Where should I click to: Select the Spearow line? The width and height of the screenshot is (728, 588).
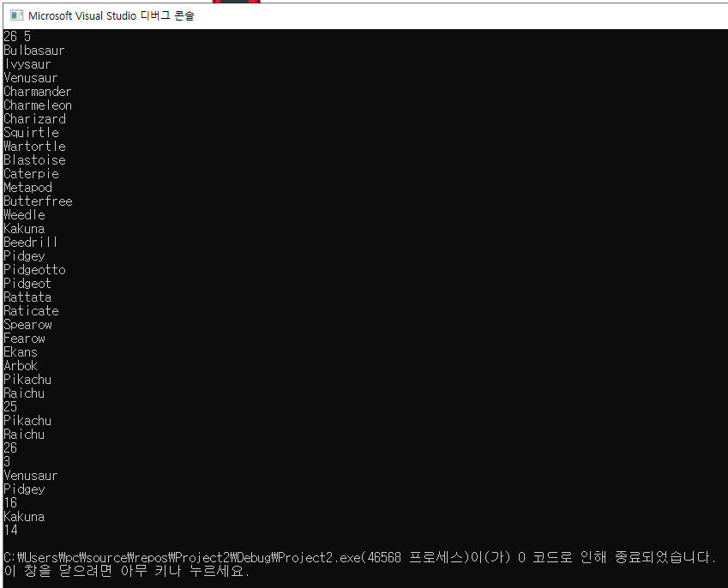pos(27,324)
